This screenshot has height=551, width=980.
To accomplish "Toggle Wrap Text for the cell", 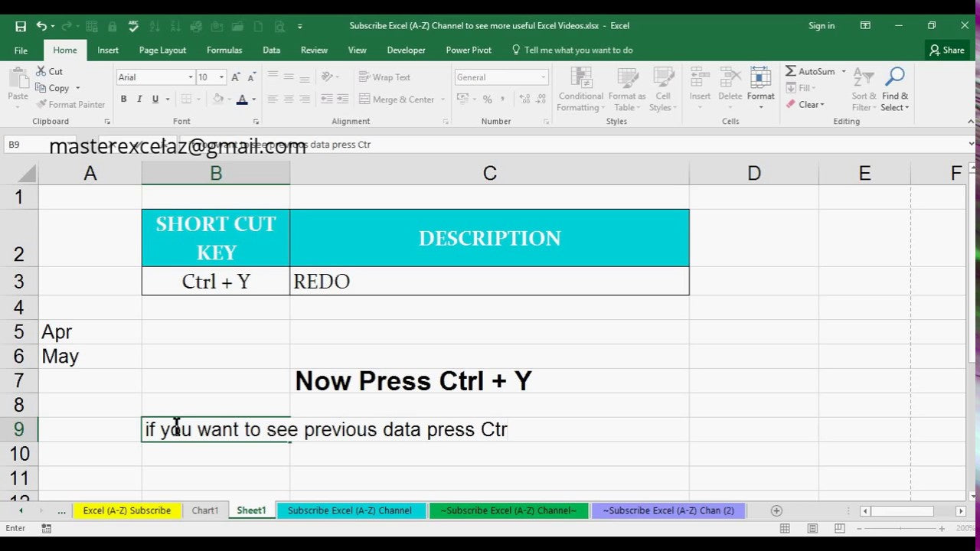I will pyautogui.click(x=385, y=77).
